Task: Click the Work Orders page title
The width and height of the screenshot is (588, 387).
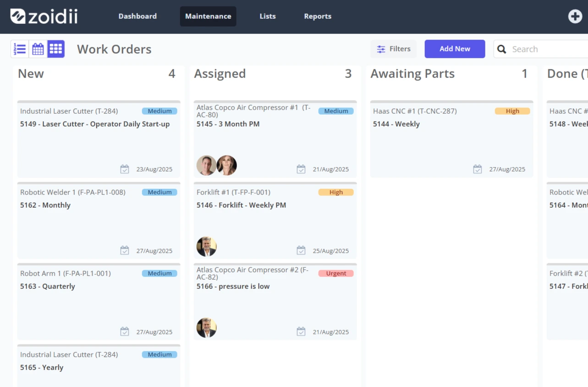Action: pos(114,49)
